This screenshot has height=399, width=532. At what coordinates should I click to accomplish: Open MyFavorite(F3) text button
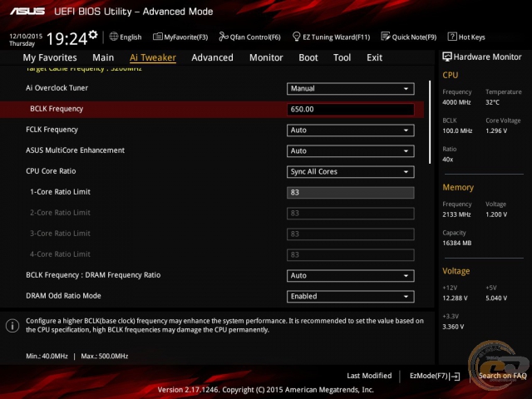[x=186, y=37]
